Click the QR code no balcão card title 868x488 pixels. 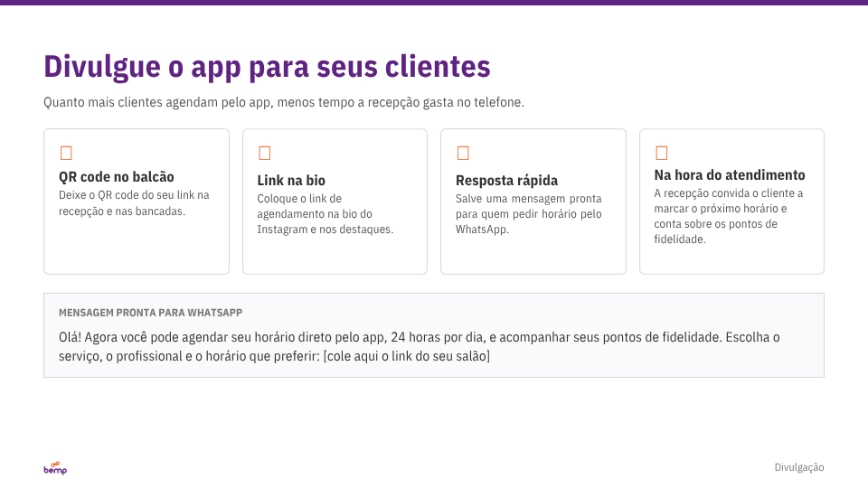click(117, 177)
